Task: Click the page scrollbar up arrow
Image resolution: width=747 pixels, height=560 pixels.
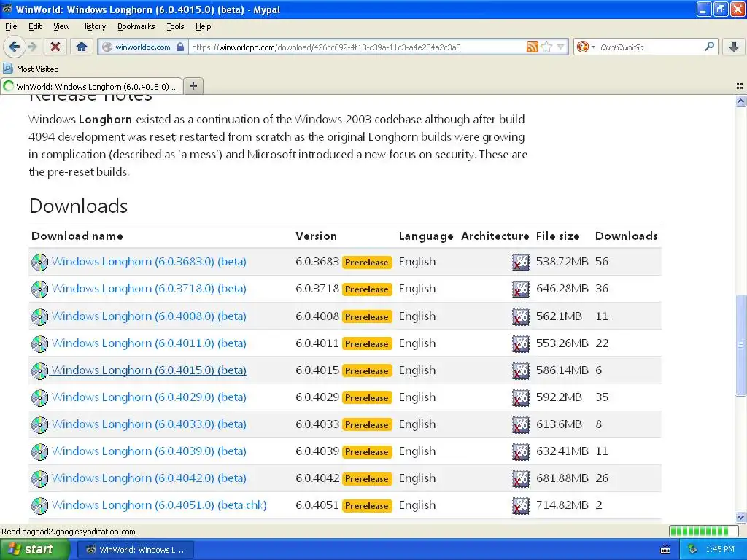Action: (x=740, y=101)
